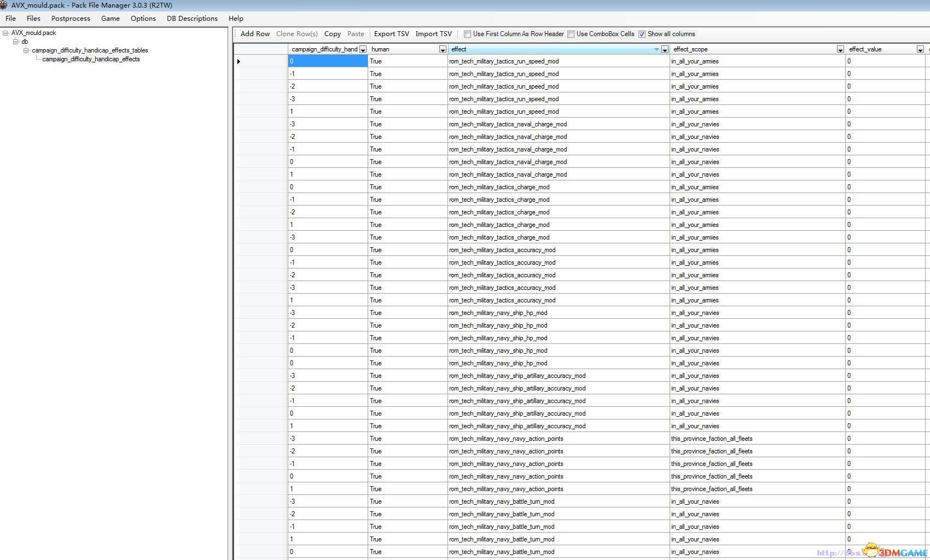Toggle Use ComboBox Cells checkbox
Screen dimensions: 930x560
(571, 34)
